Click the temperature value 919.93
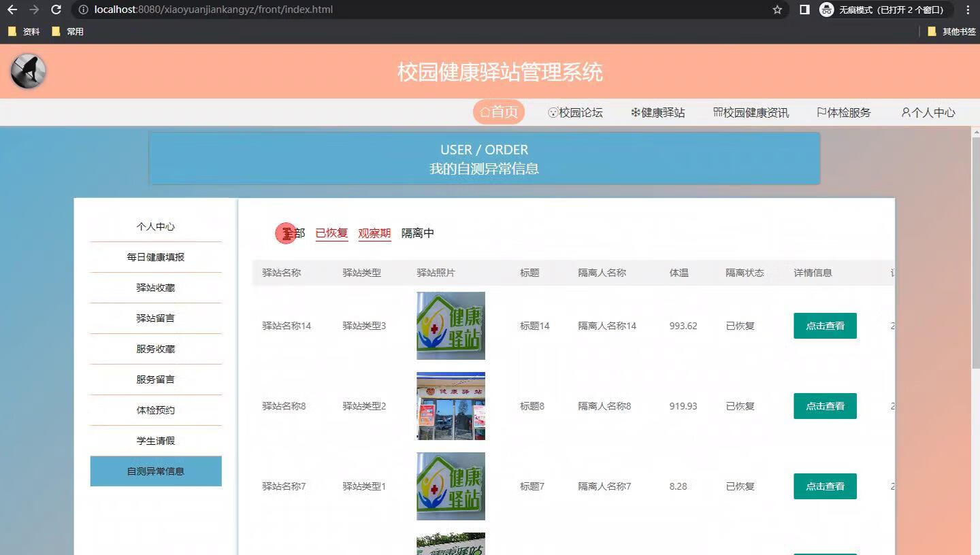 (x=683, y=406)
